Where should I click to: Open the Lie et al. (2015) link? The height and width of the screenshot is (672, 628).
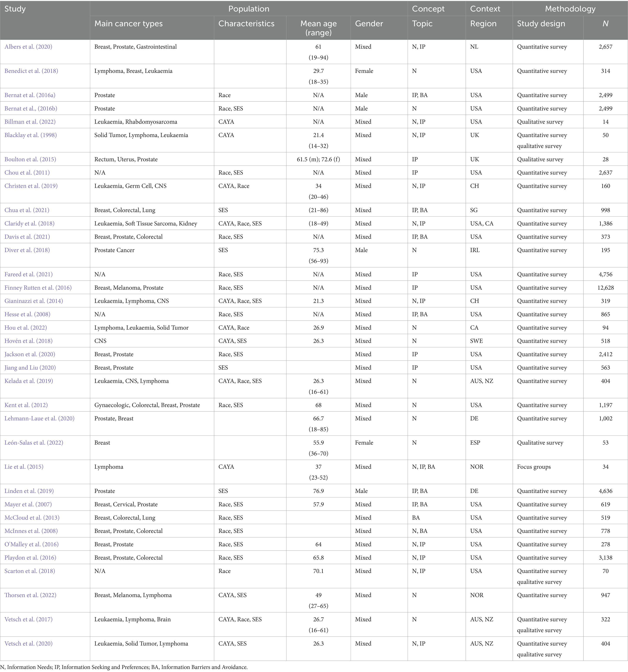[x=24, y=467]
